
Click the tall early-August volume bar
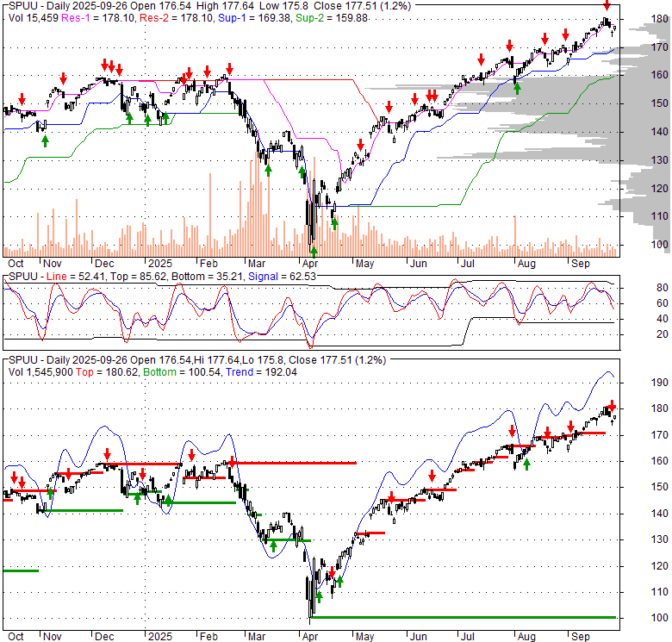[x=514, y=236]
